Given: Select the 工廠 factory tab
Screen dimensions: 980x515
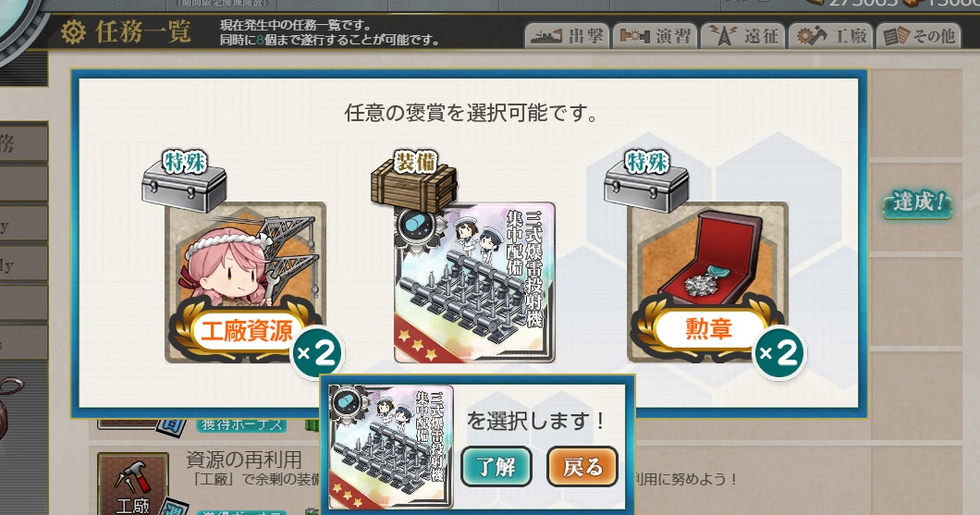Looking at the screenshot, I should click(831, 36).
